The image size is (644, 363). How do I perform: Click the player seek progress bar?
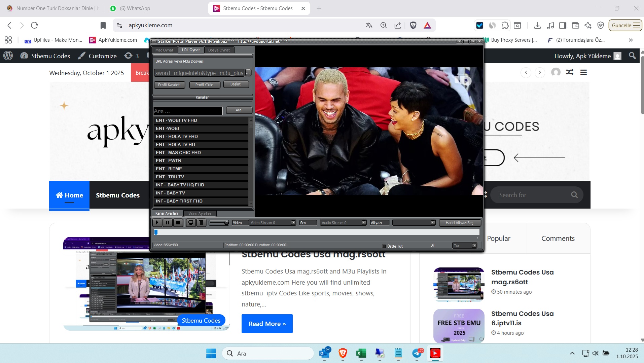tap(317, 232)
